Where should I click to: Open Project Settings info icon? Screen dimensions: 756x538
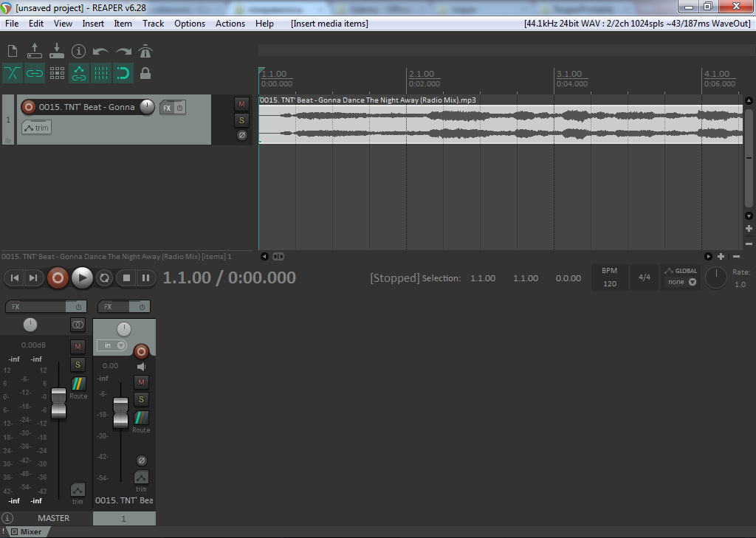pos(79,51)
